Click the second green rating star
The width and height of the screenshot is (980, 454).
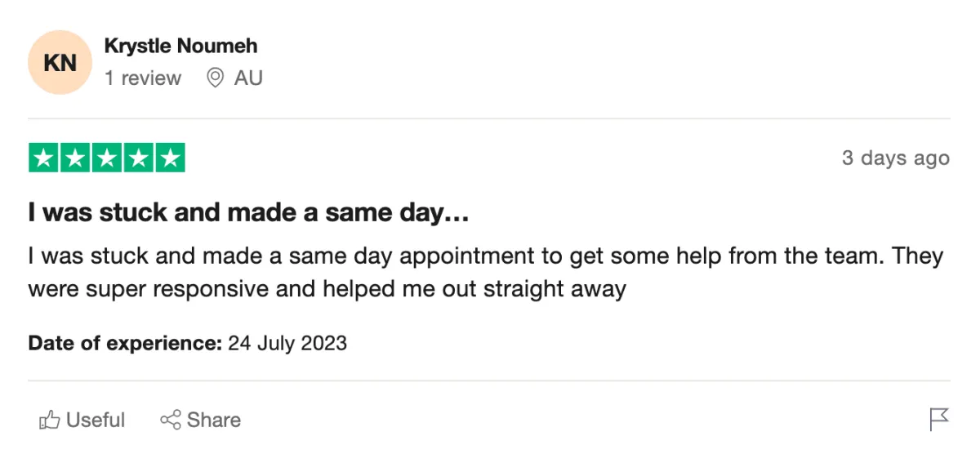[76, 158]
